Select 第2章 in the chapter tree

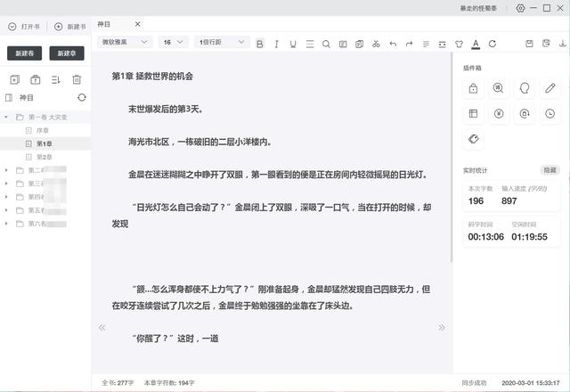[45, 157]
